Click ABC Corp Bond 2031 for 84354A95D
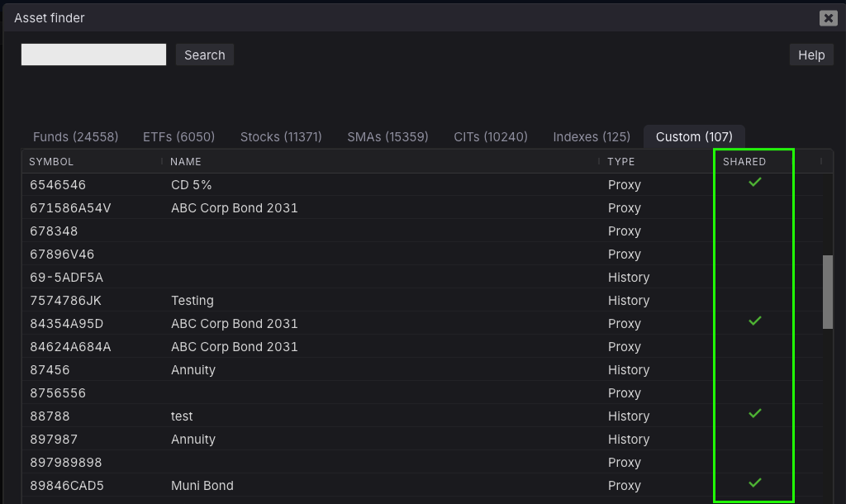This screenshot has height=504, width=846. [234, 325]
